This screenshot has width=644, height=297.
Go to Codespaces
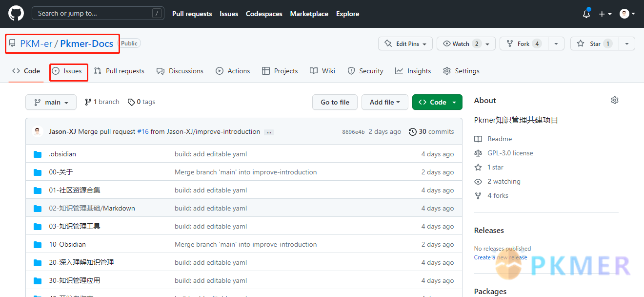tap(264, 14)
